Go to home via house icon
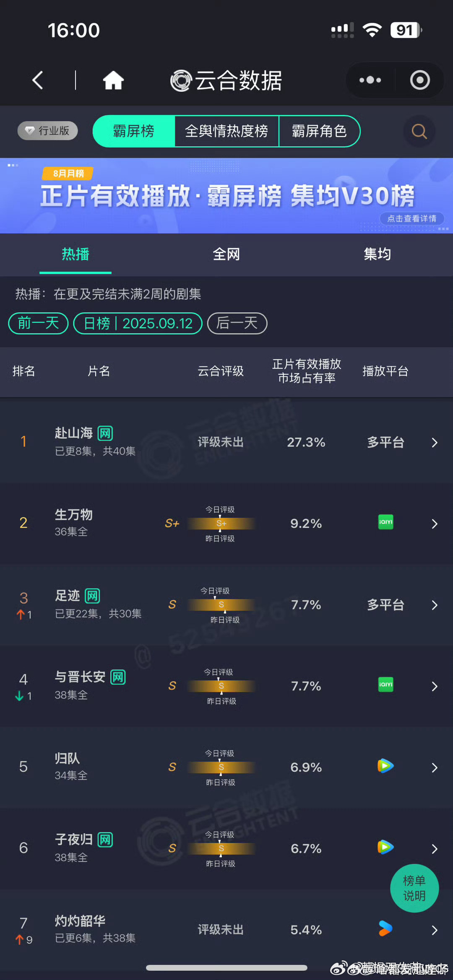The height and width of the screenshot is (980, 453). coord(113,80)
